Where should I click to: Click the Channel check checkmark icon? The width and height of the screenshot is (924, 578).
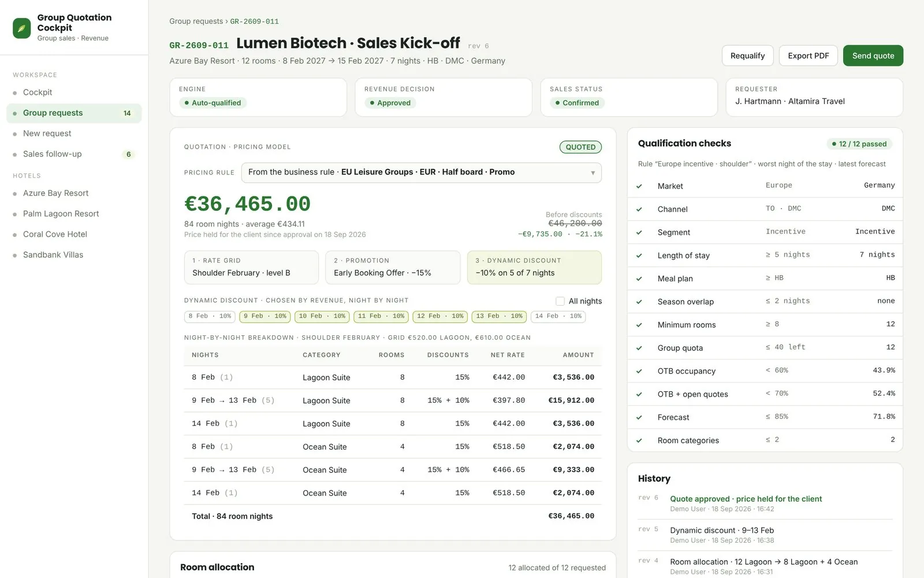639,209
